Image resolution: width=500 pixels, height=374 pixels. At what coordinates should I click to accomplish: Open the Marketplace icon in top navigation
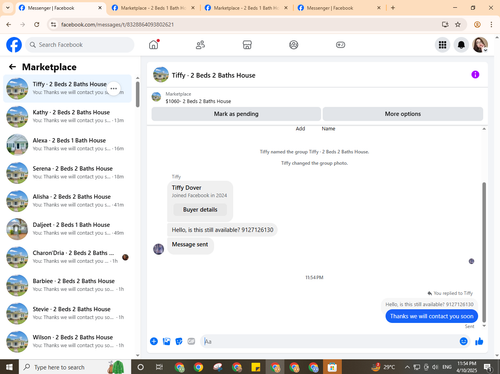[247, 45]
